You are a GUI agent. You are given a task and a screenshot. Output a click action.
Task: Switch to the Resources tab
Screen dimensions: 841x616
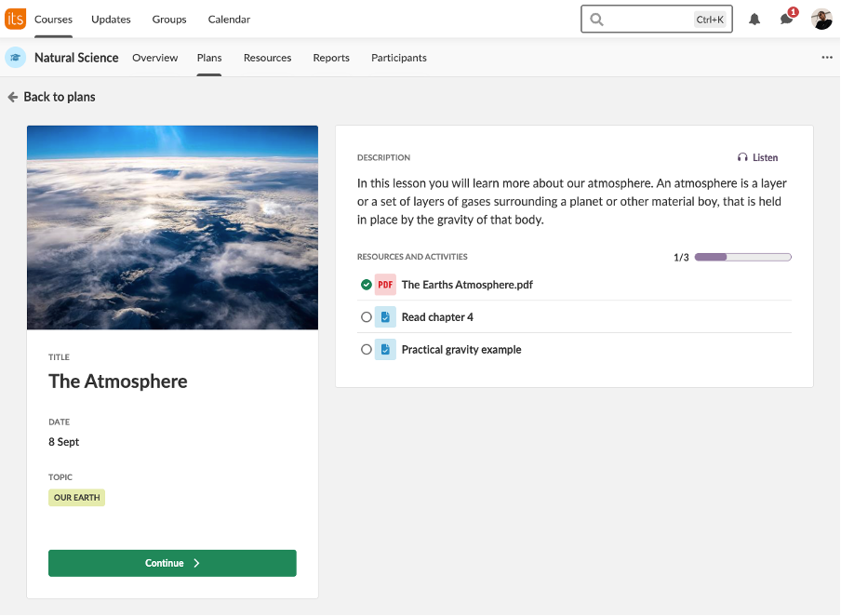click(x=267, y=58)
